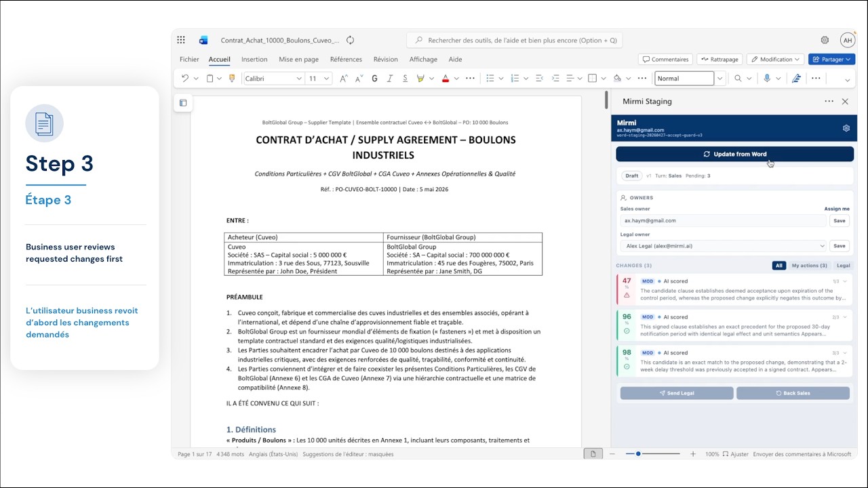Toggle bulleted list
This screenshot has height=488, width=868.
pyautogui.click(x=490, y=79)
